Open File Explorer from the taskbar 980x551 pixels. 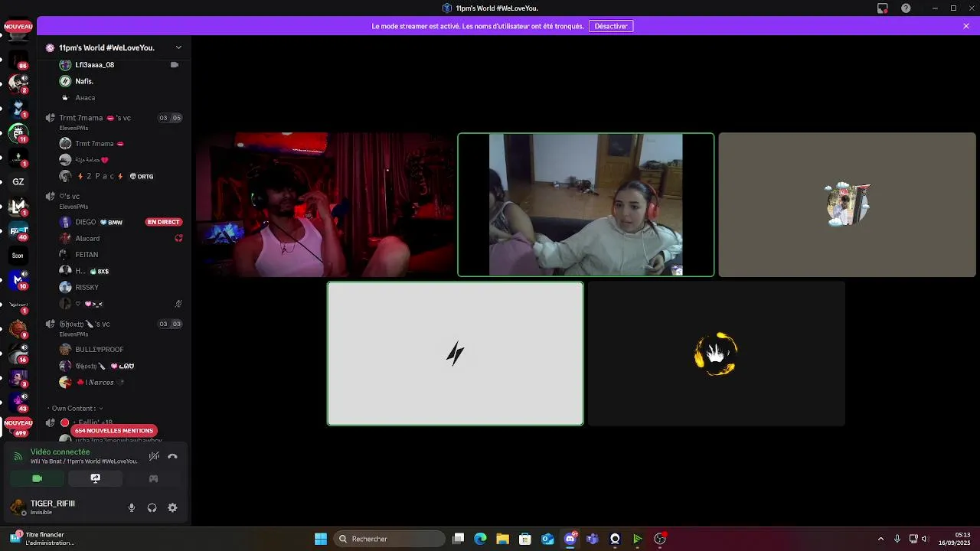502,539
